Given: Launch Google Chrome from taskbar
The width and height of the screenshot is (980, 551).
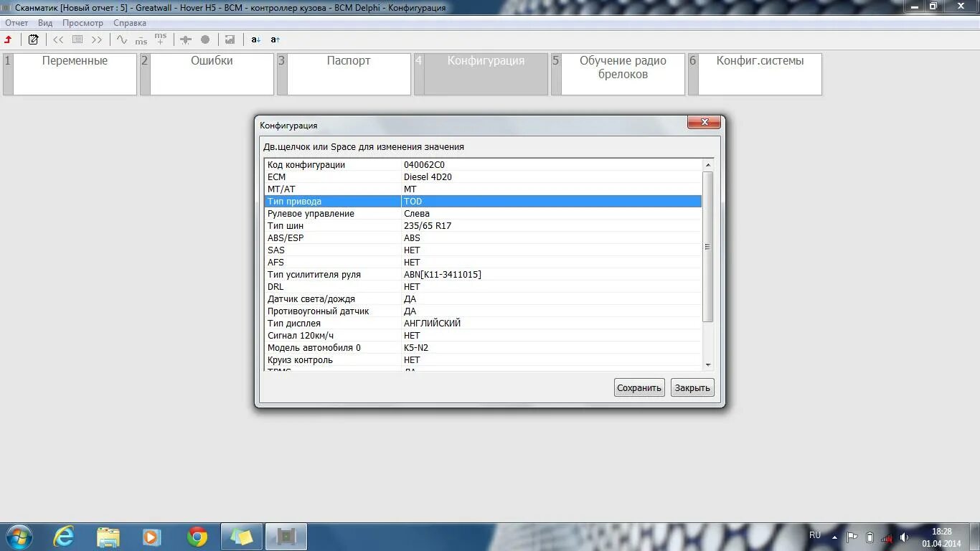Looking at the screenshot, I should [197, 537].
